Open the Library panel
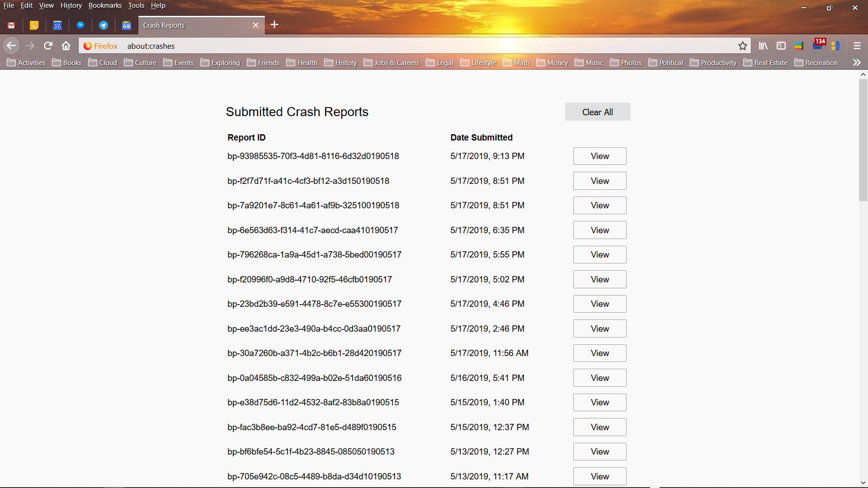 [763, 46]
